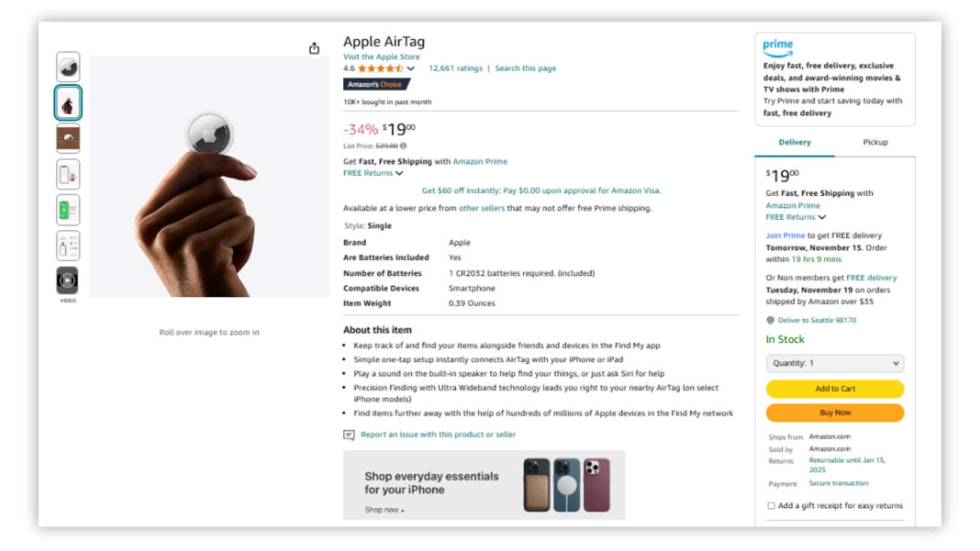Click the Secure transaction payment link
The width and height of the screenshot is (980, 551).
837,483
